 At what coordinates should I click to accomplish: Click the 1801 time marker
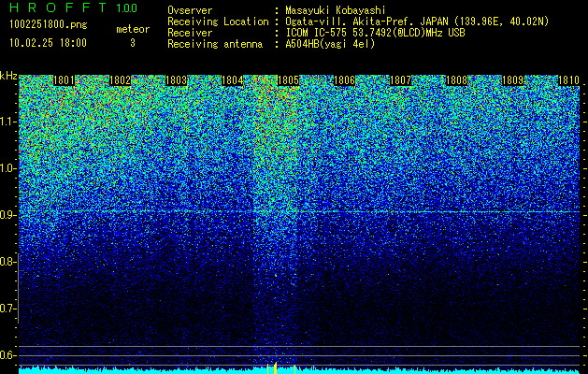pos(65,80)
